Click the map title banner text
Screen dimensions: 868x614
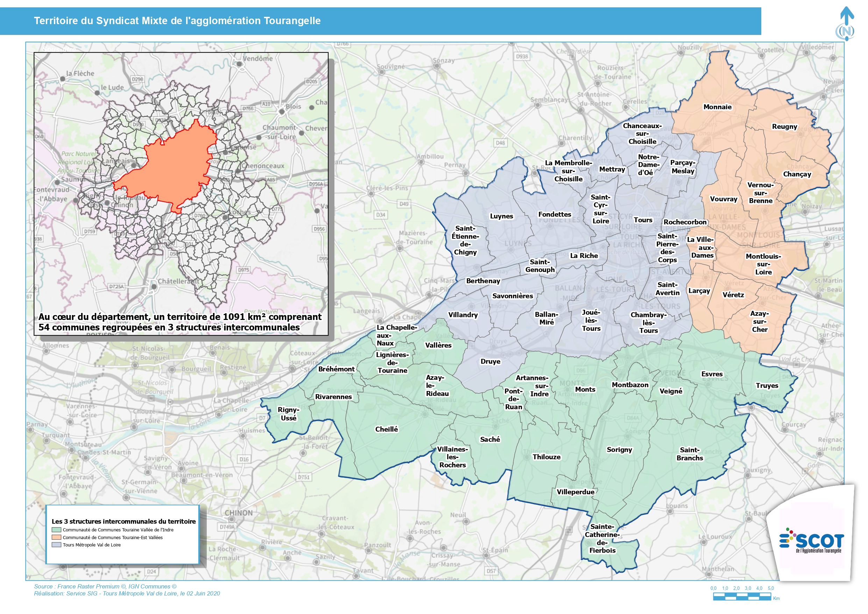point(177,21)
